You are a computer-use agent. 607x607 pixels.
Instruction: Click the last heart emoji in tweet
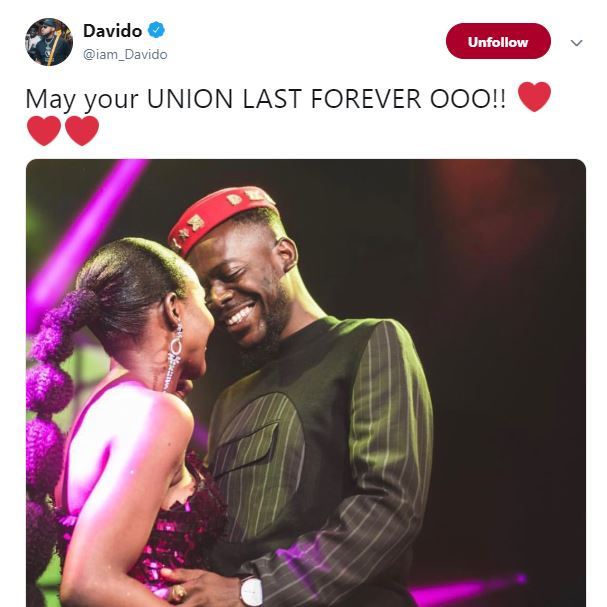point(82,131)
